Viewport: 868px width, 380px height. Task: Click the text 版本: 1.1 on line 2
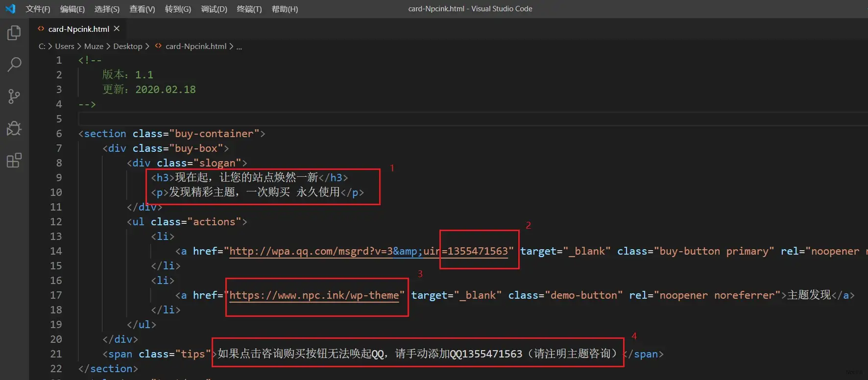pos(127,75)
